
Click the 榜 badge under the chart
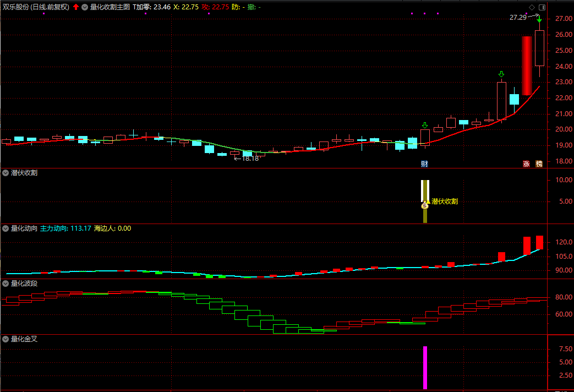[539, 164]
